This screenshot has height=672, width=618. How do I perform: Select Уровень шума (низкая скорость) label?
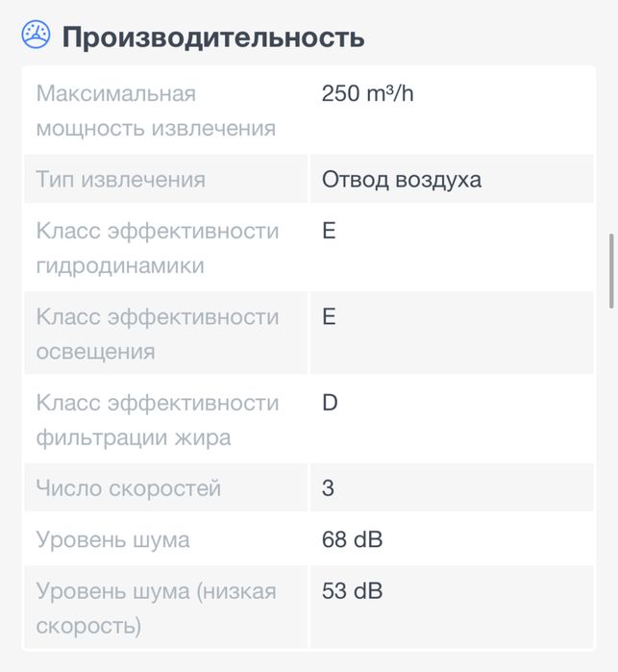click(x=156, y=609)
